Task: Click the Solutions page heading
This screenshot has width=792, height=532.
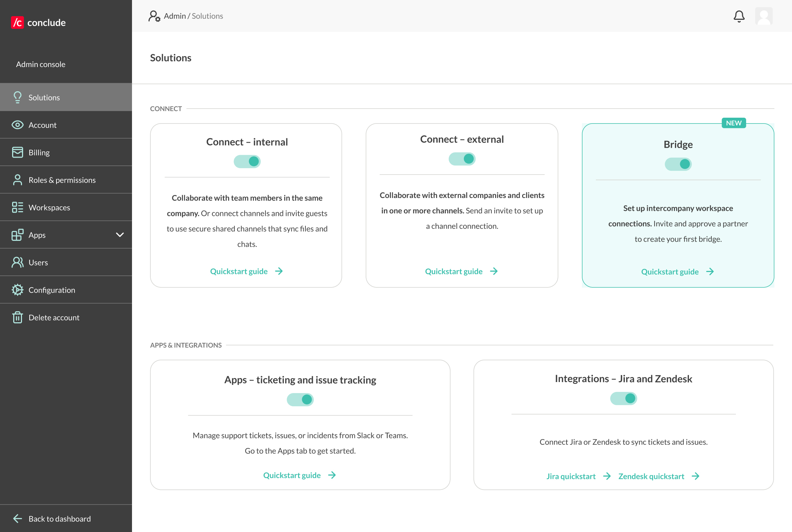Action: (170, 58)
